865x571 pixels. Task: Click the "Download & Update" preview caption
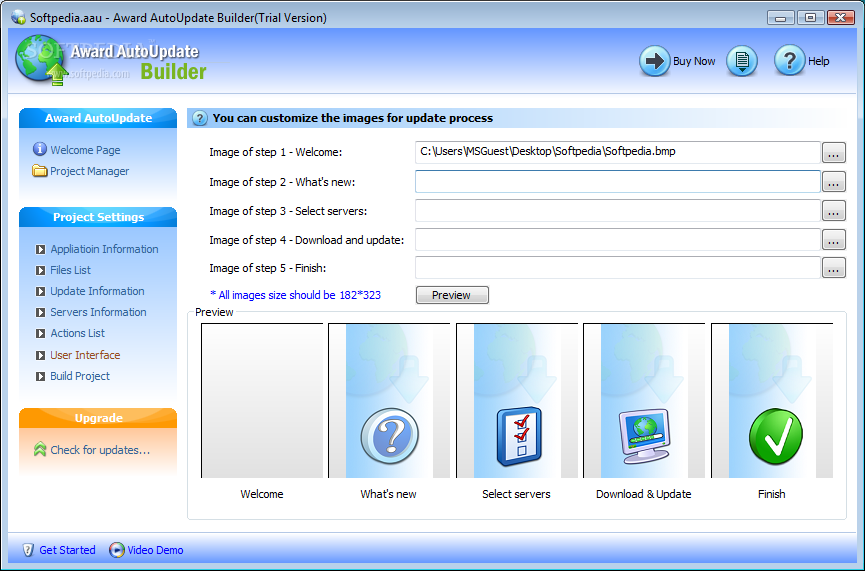644,494
